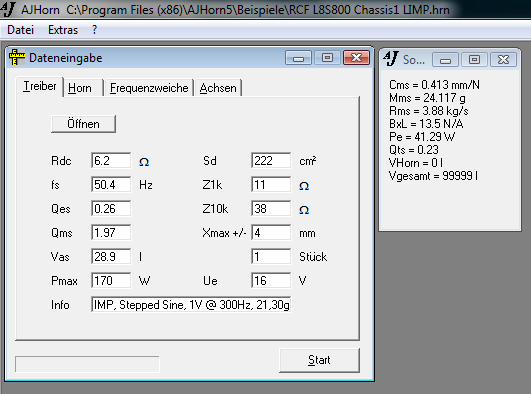Open the ? help menu
The image size is (531, 394).
coord(94,30)
